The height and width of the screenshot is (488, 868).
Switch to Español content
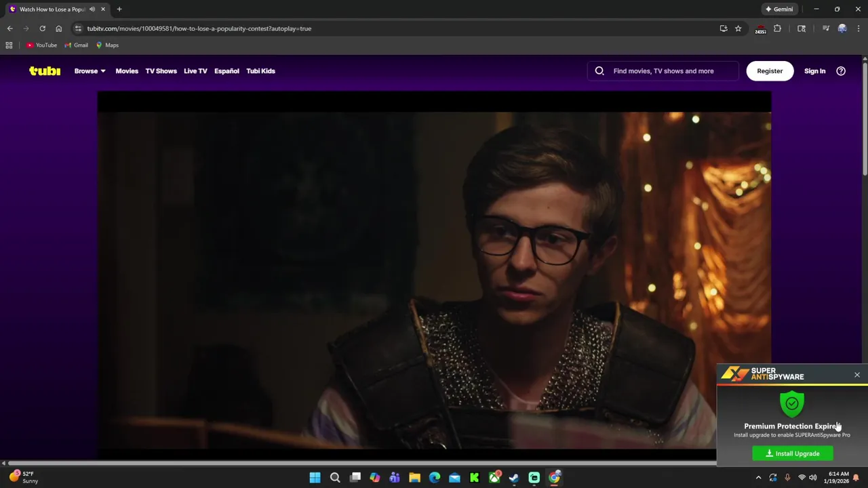point(226,70)
